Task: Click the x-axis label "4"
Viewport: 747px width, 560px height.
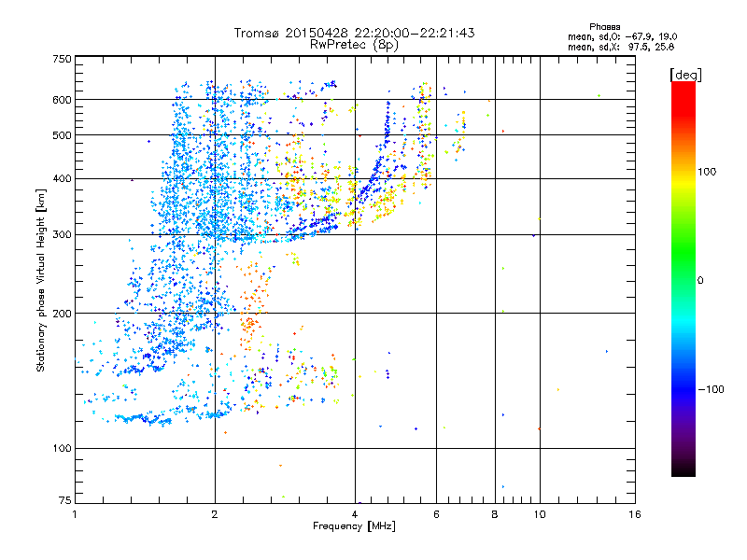Action: tap(355, 514)
